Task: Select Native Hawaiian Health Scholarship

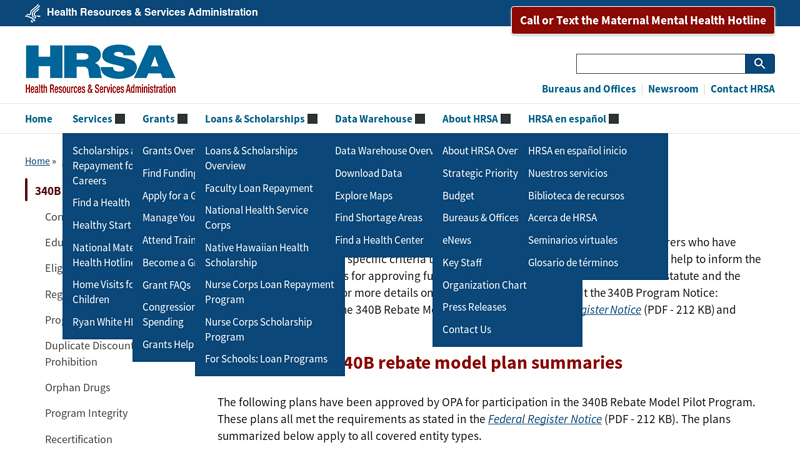Action: (257, 255)
